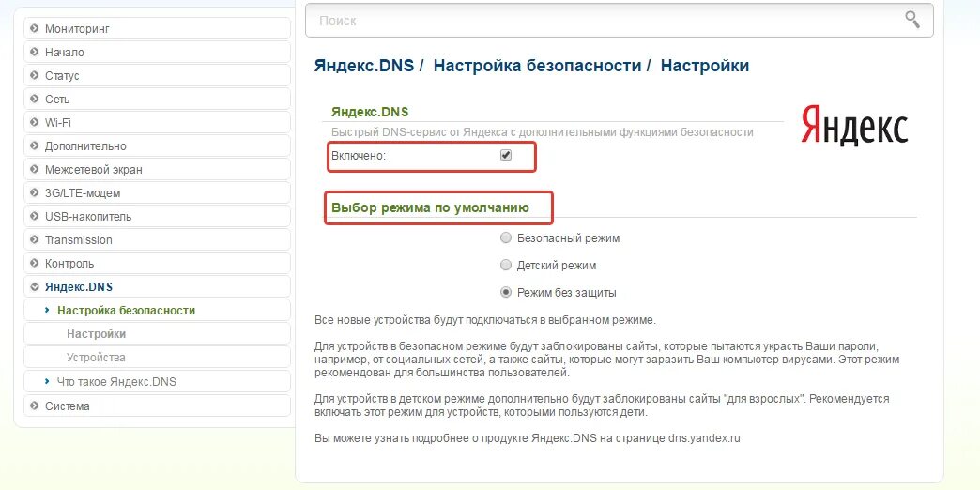Click the Яндекс logo

coord(854,124)
